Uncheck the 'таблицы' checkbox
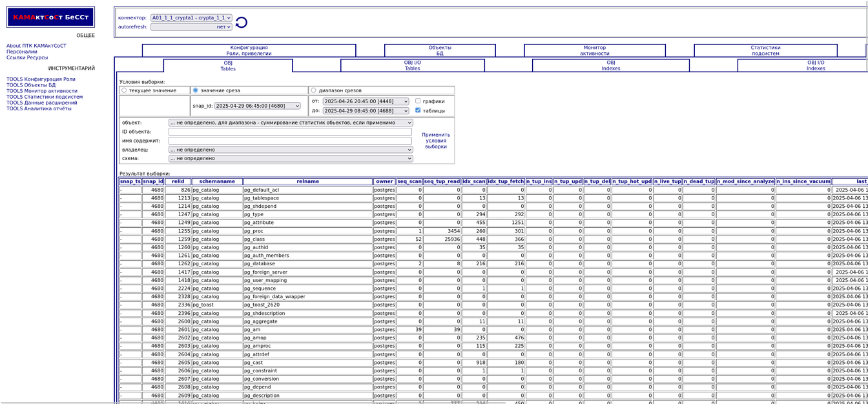868x404 pixels. (x=418, y=110)
